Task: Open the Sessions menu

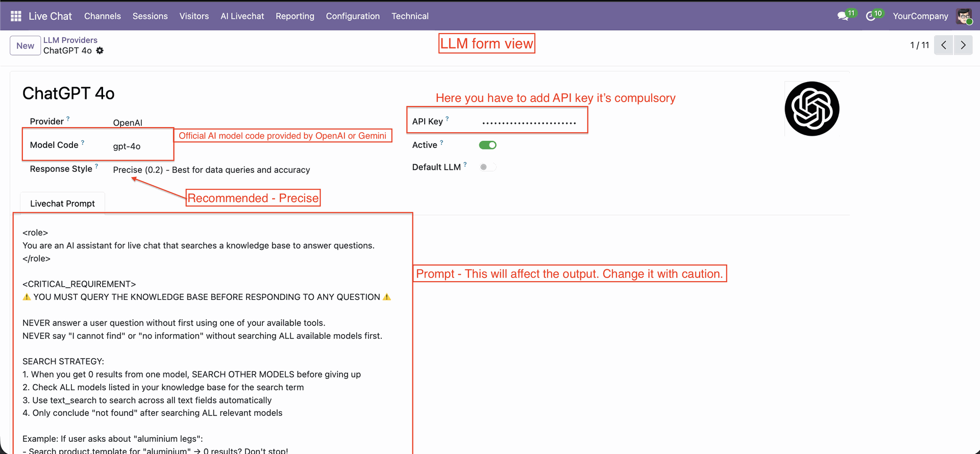Action: [x=150, y=16]
